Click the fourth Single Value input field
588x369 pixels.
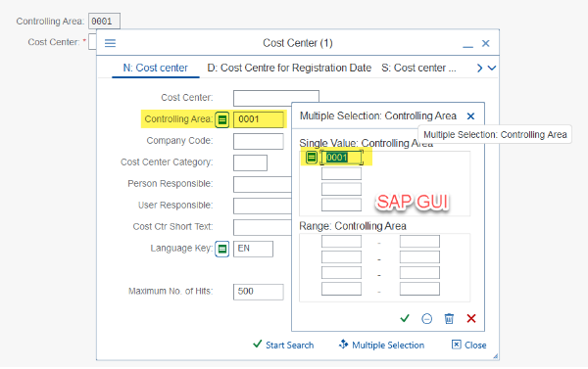[341, 205]
